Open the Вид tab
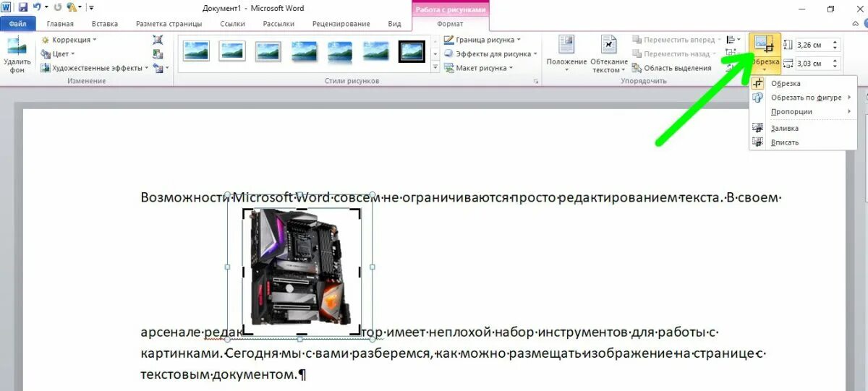 [x=394, y=24]
